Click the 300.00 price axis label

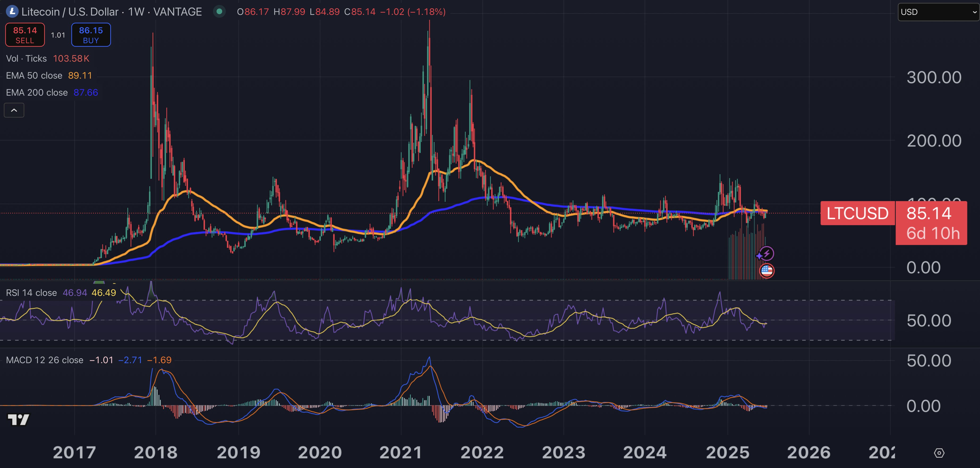click(934, 78)
